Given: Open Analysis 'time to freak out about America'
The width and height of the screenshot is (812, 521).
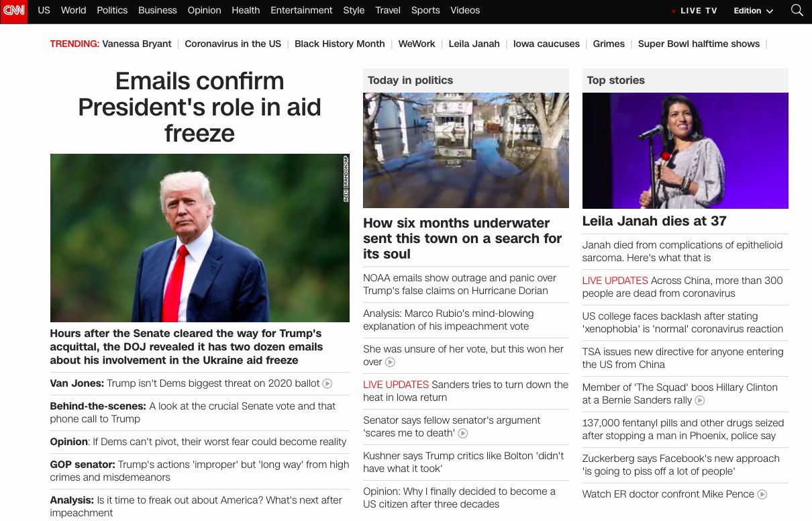Looking at the screenshot, I should coord(196,506).
